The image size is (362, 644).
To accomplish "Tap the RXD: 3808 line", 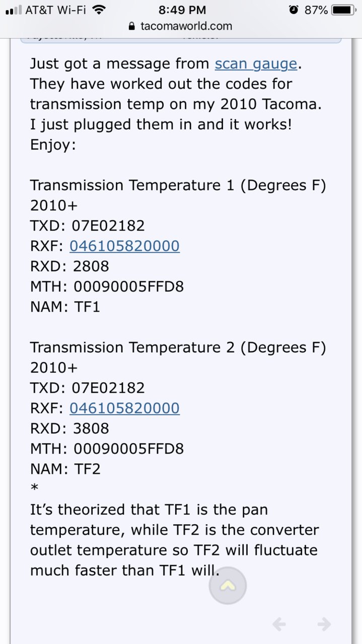I will click(69, 428).
